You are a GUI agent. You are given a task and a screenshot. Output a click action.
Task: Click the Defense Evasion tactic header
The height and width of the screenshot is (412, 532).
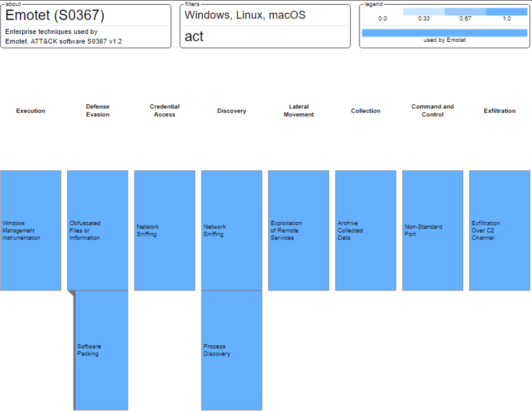coord(97,111)
